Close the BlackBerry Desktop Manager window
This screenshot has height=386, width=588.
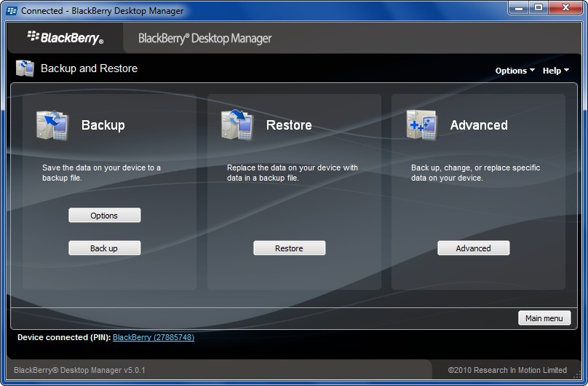coord(566,7)
